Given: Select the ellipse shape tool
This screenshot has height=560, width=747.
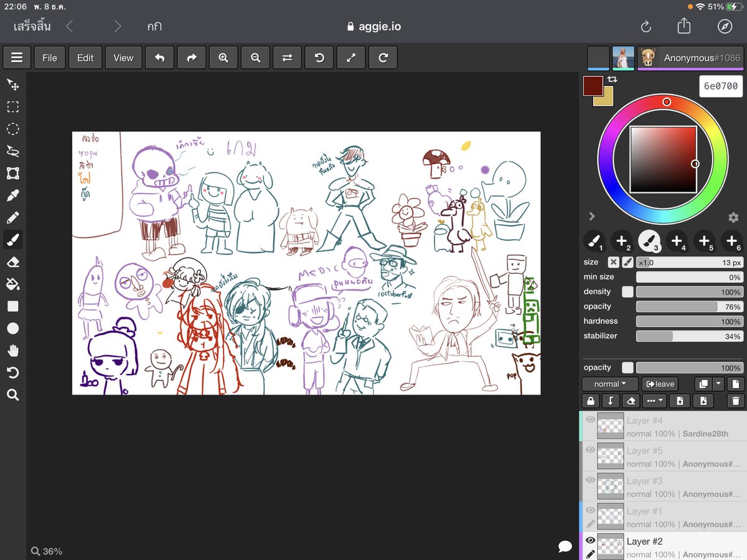Looking at the screenshot, I should [12, 329].
